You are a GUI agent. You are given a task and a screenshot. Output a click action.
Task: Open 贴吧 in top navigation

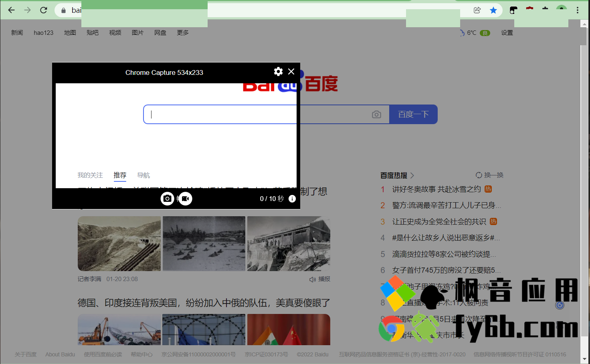point(93,33)
